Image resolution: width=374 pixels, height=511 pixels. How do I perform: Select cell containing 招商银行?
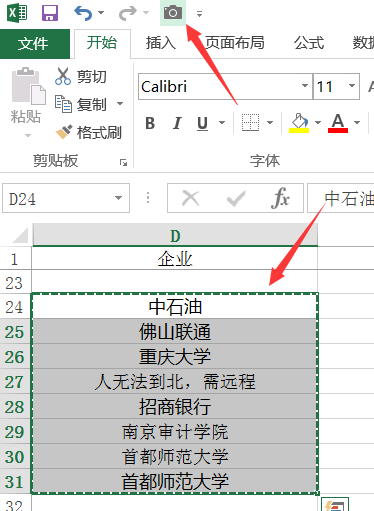click(175, 407)
